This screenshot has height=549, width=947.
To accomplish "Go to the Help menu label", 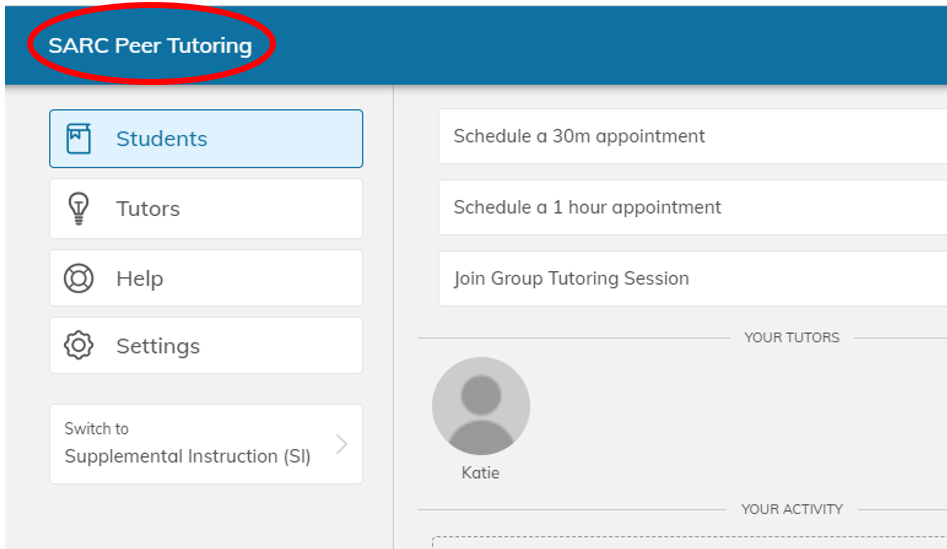I will tap(139, 278).
